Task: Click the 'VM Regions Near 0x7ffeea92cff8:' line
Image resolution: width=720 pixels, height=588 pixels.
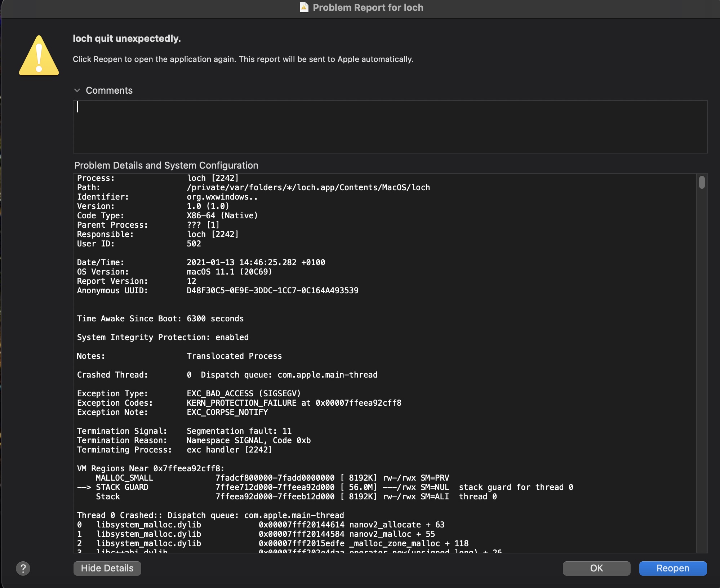Action: [151, 468]
